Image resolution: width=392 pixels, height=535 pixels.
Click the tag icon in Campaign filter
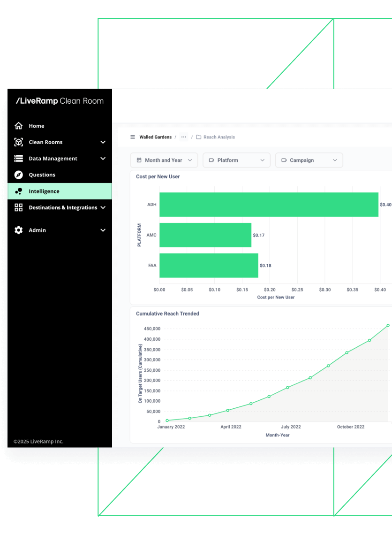(284, 160)
